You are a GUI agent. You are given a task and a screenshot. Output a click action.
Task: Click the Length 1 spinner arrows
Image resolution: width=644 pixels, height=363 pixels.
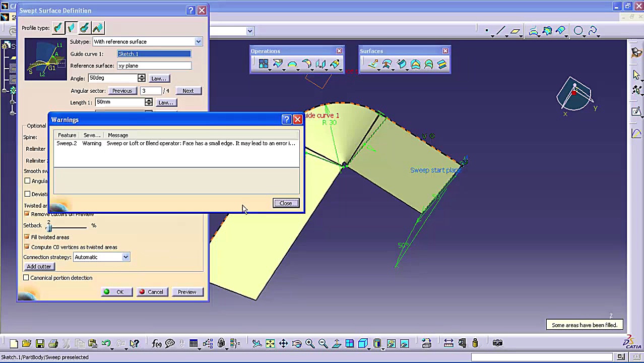pos(149,102)
